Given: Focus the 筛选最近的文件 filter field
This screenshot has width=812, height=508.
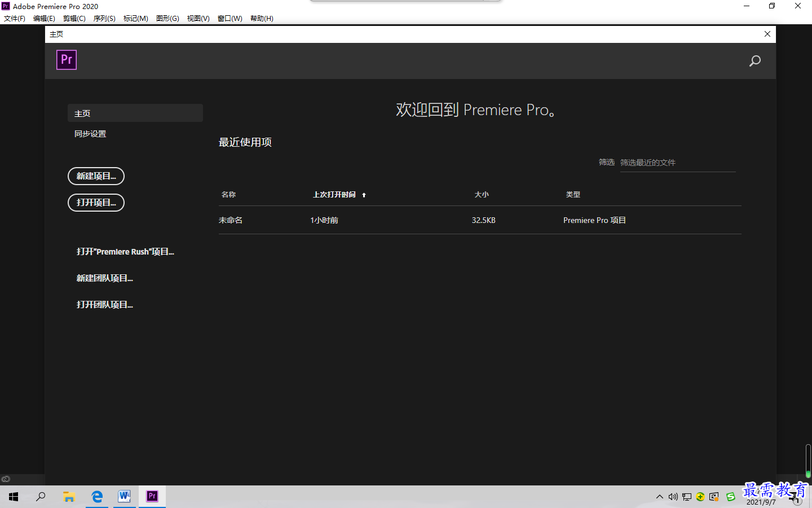Looking at the screenshot, I should tap(678, 163).
